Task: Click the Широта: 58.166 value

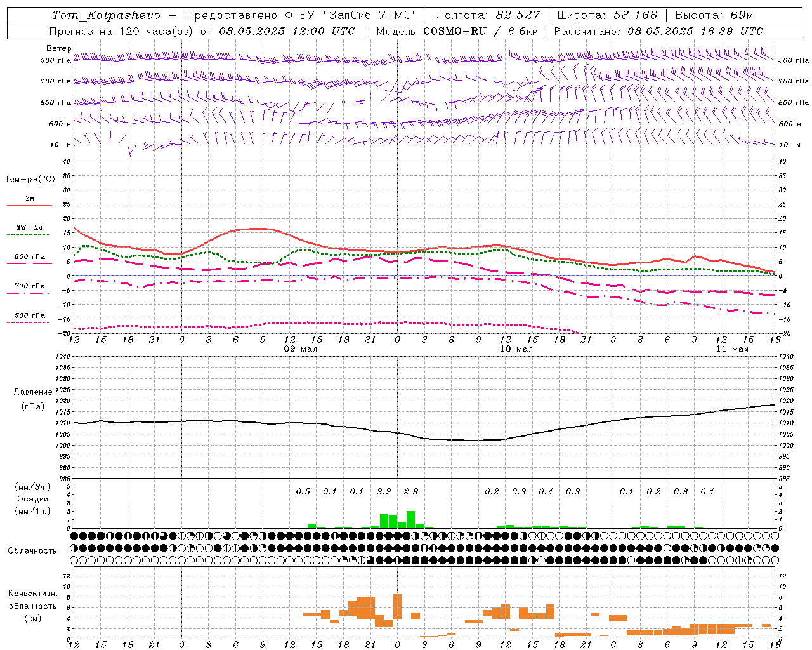Action: (608, 15)
